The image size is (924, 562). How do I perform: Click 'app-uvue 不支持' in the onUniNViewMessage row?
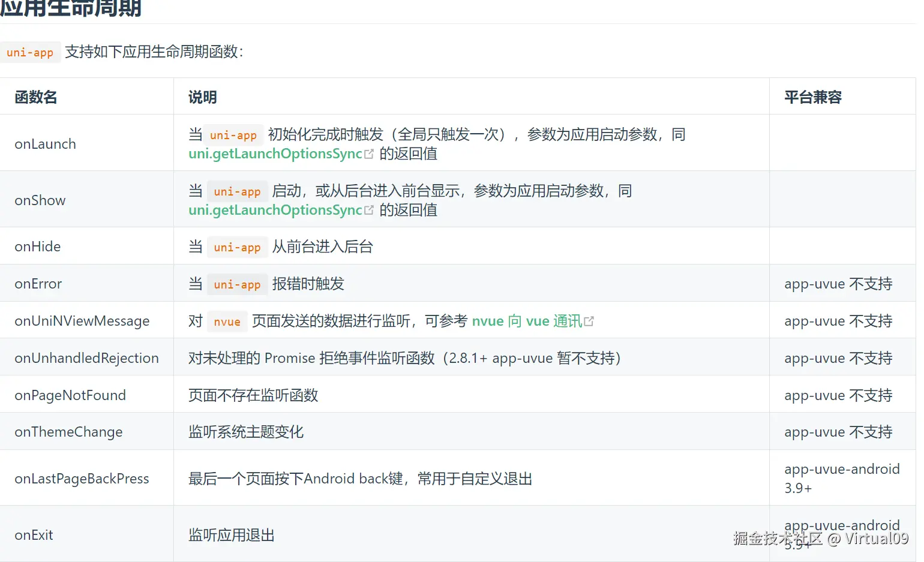coord(838,321)
